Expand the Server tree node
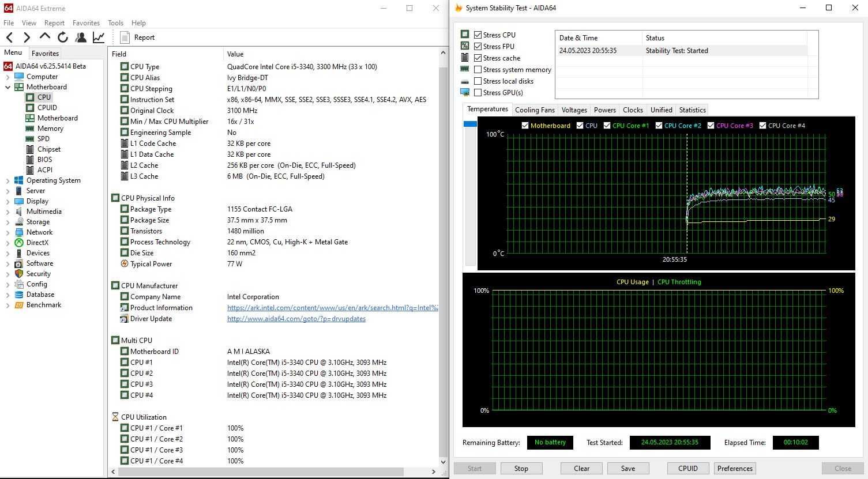This screenshot has height=479, width=868. point(7,191)
